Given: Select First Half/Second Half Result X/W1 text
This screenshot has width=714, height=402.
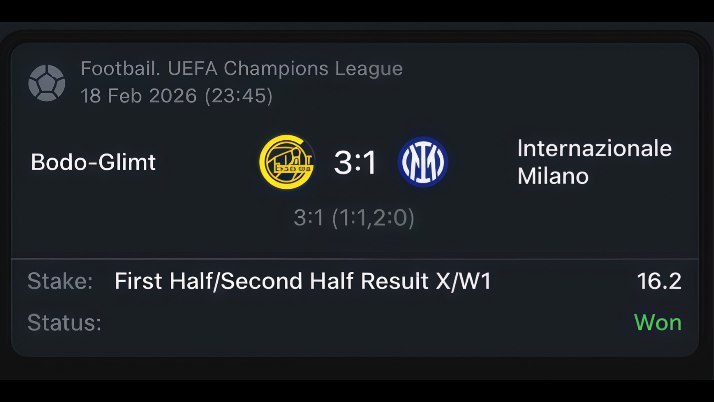Looking at the screenshot, I should coord(303,281).
